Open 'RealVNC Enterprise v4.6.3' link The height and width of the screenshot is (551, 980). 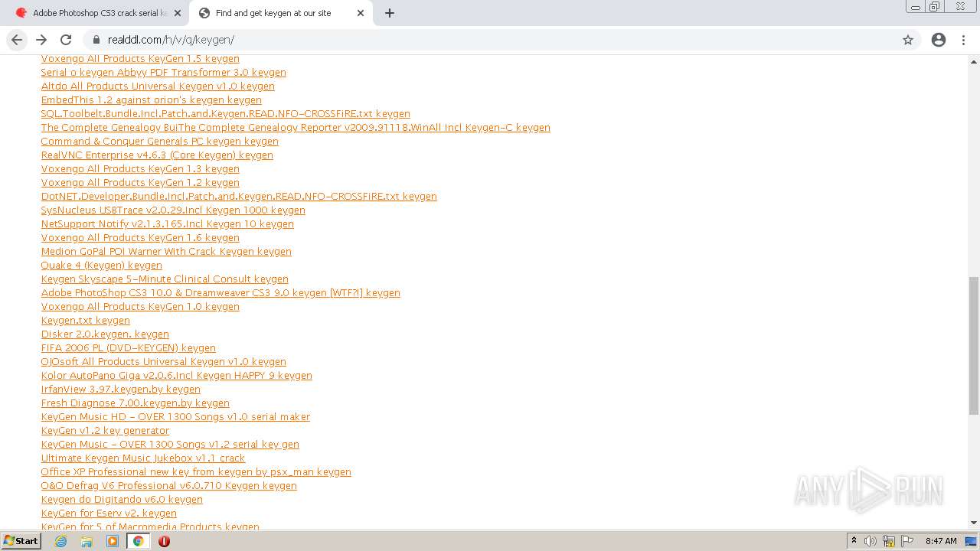(x=157, y=155)
